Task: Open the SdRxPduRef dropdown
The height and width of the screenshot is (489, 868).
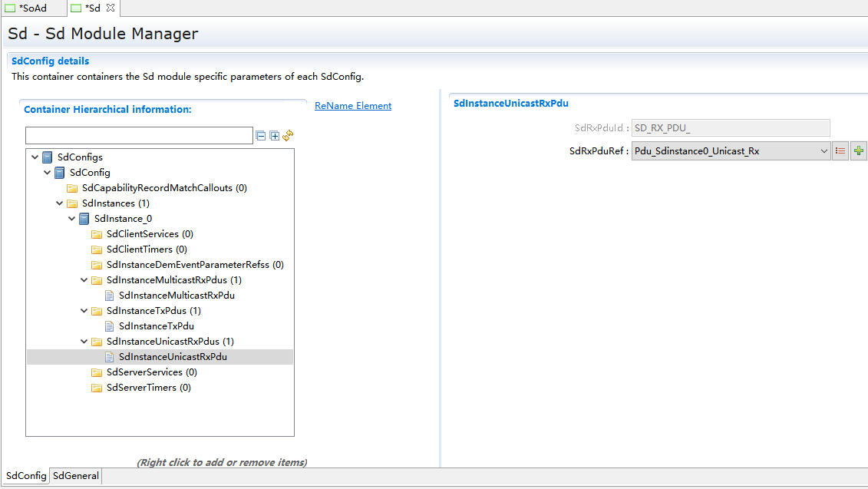Action: 823,151
